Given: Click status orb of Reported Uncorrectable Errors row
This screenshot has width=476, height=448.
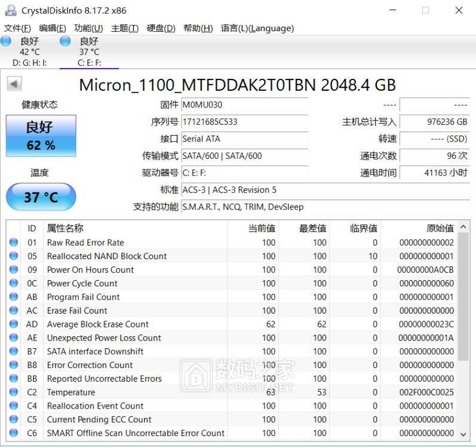Looking at the screenshot, I should tap(14, 378).
